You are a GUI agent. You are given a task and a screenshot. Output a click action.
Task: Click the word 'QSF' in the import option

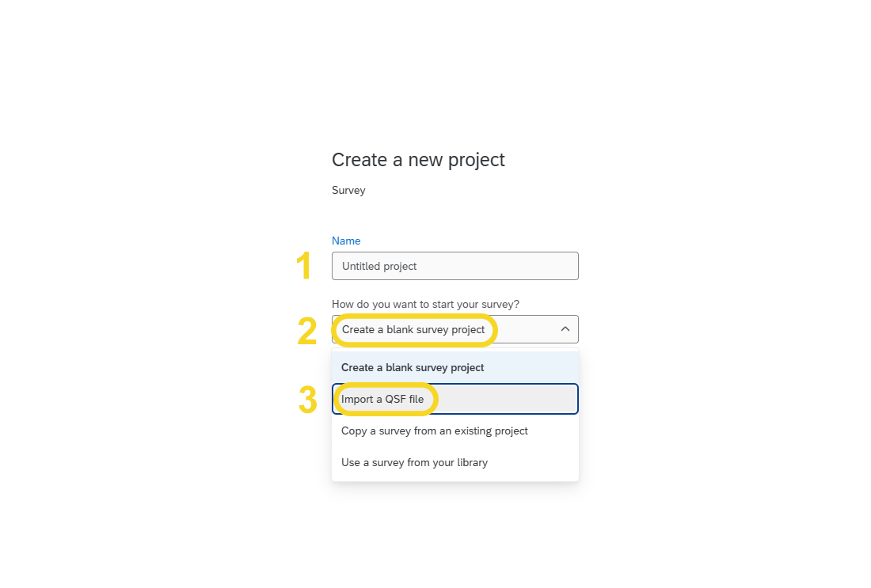tap(395, 399)
